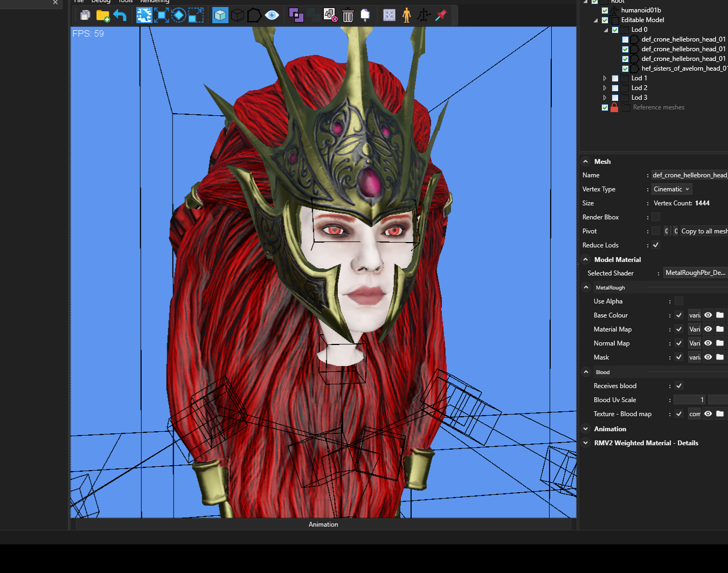Enable the Render Bbox checkbox

coord(656,217)
